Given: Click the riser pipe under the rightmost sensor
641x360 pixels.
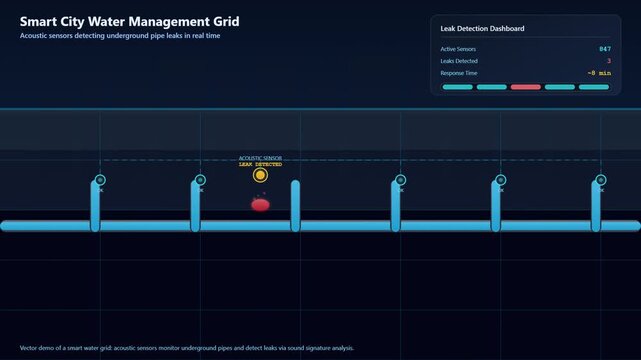Looking at the screenshot, I should 596,206.
